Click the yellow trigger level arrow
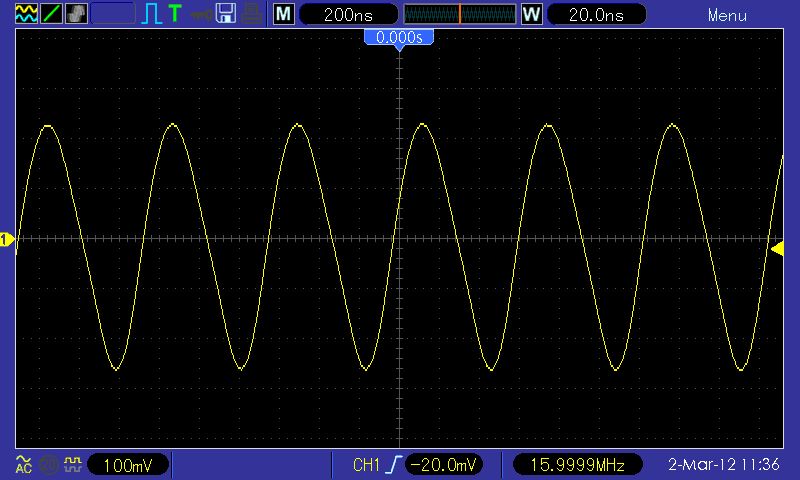This screenshot has height=480, width=800. pyautogui.click(x=777, y=249)
